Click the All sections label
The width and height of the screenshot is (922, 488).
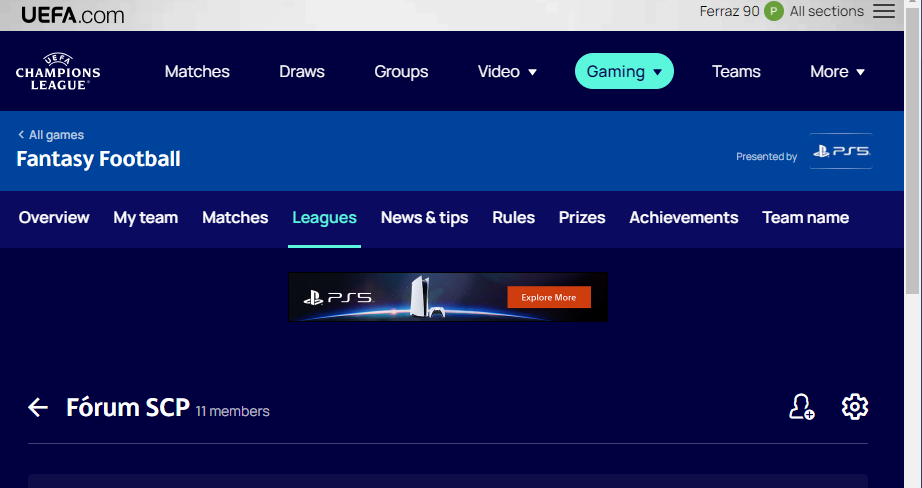[827, 11]
